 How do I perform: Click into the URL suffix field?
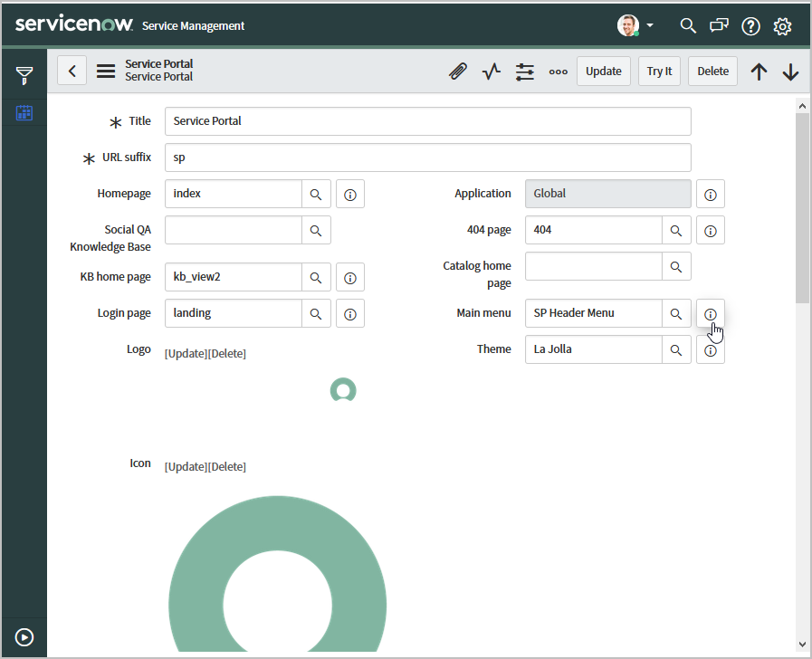pyautogui.click(x=427, y=158)
